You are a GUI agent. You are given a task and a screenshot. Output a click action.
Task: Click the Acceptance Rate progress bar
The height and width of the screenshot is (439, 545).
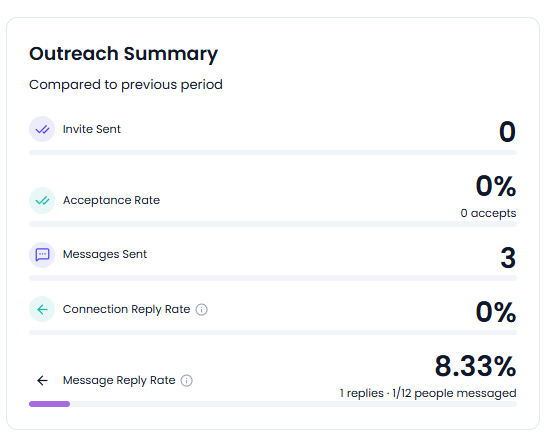(273, 224)
